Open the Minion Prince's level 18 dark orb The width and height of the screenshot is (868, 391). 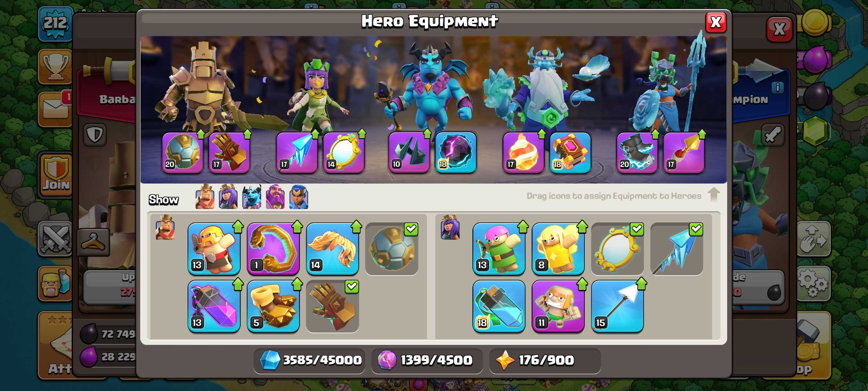click(x=455, y=153)
